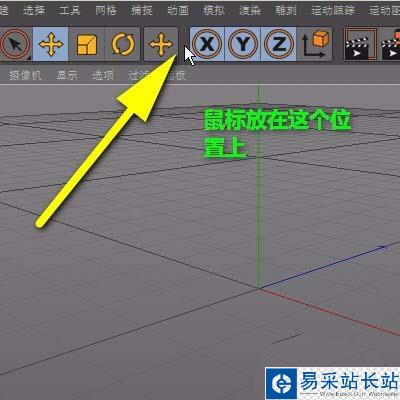Viewport: 400px width, 400px height.
Task: Toggle the X axis lock
Action: click(207, 44)
